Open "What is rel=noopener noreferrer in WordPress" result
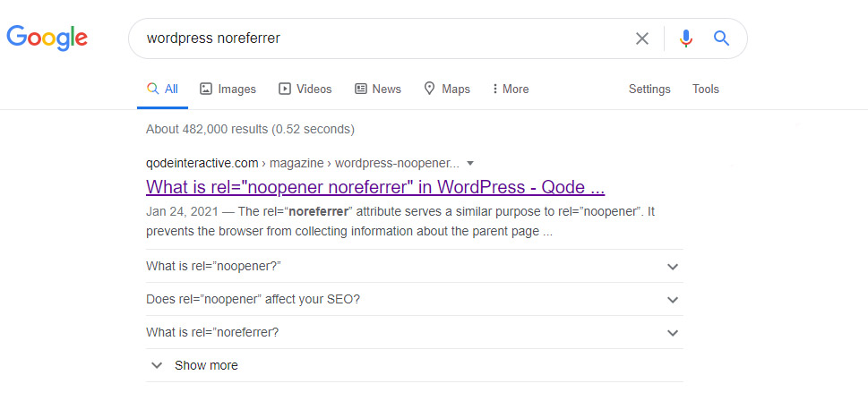 [x=375, y=187]
